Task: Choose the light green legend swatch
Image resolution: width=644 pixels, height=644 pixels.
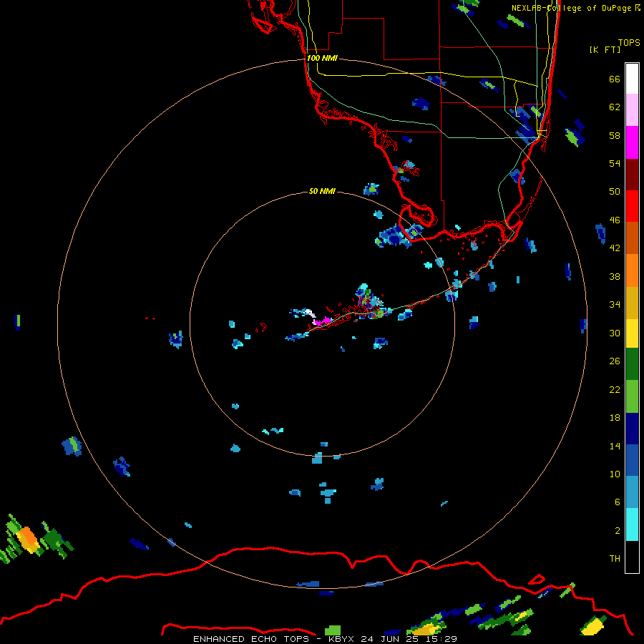Action: click(632, 396)
